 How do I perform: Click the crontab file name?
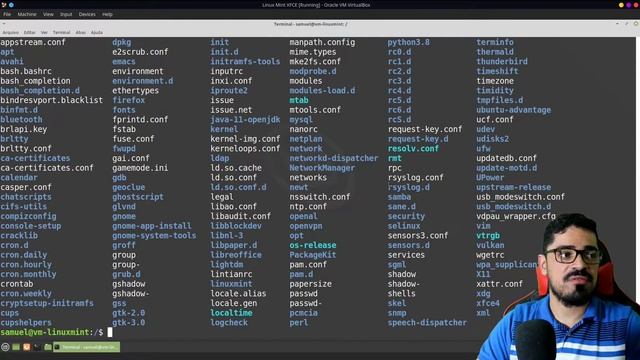pos(17,284)
